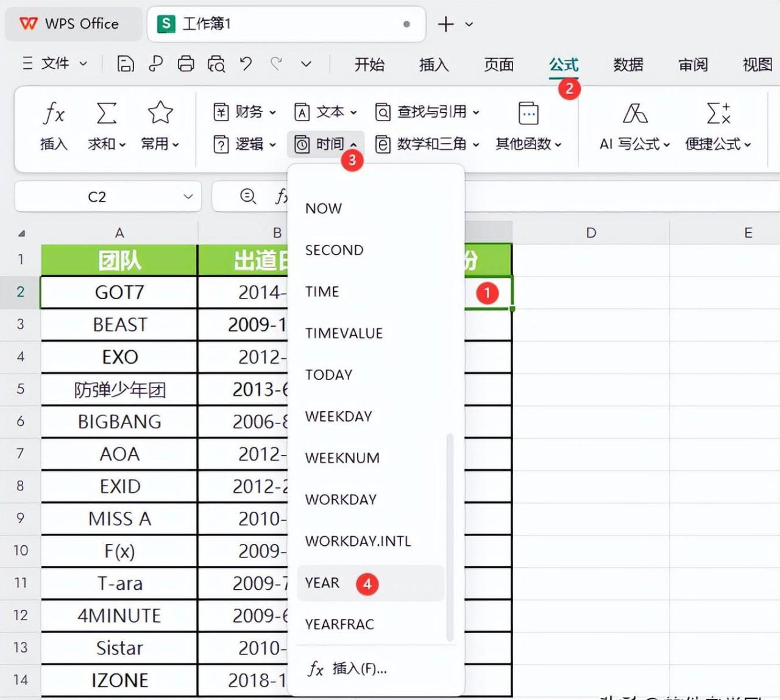Open the new-tab options chevron
The image size is (780, 700).
tap(469, 24)
